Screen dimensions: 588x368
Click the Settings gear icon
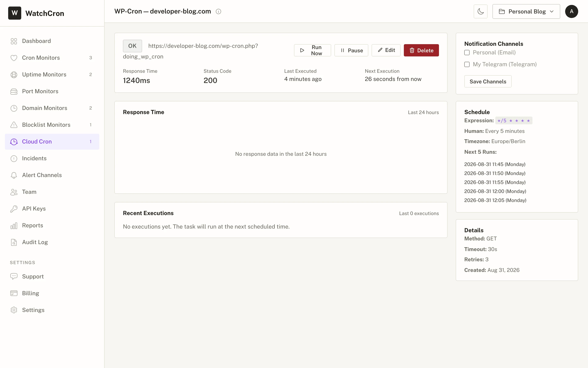(14, 310)
